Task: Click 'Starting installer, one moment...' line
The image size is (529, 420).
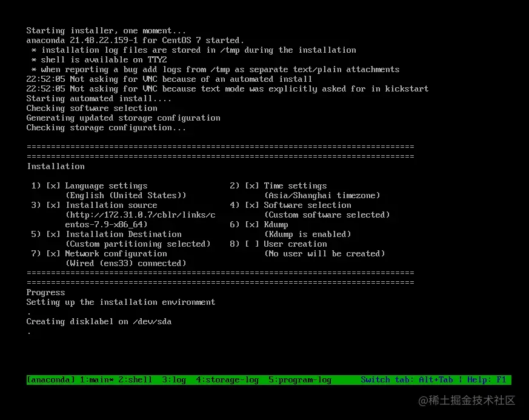Action: (x=106, y=31)
